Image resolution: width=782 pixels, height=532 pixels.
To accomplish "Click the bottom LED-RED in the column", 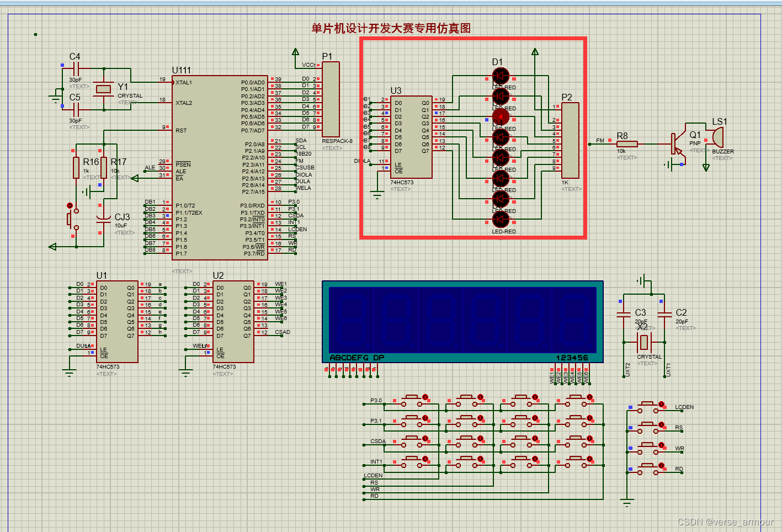I will click(501, 219).
